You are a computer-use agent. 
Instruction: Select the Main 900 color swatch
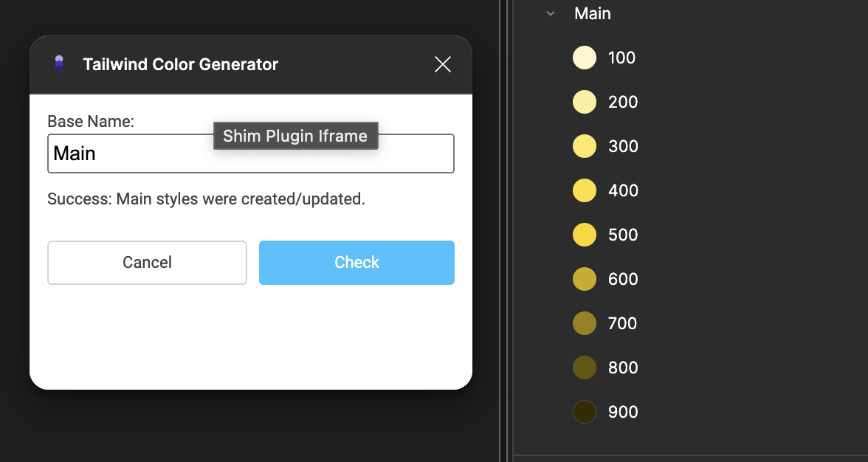[585, 412]
